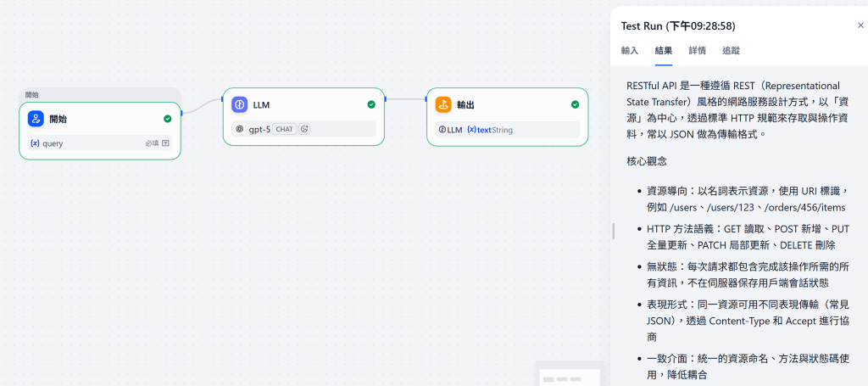Click the text-input type icon next to 必填
868x386 pixels.
click(x=165, y=143)
